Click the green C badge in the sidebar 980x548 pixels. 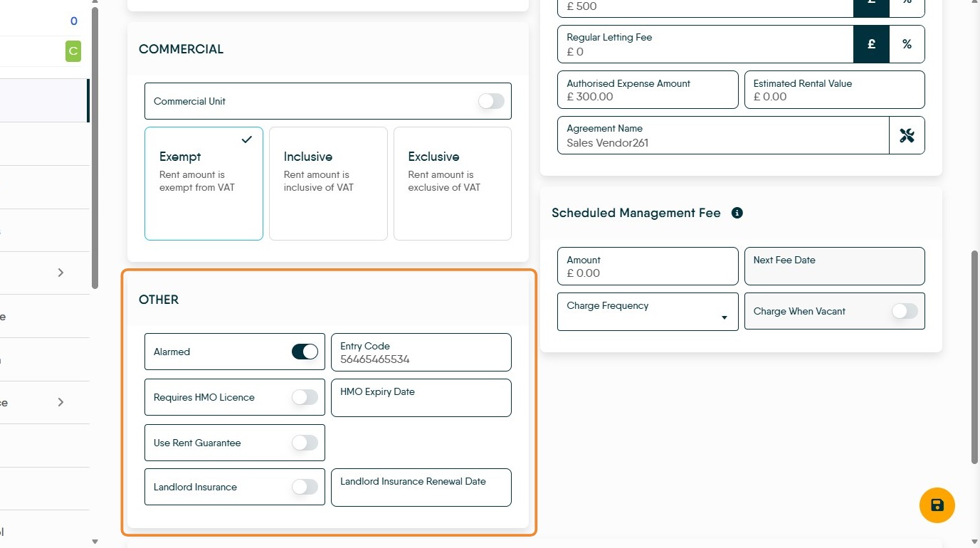click(73, 51)
